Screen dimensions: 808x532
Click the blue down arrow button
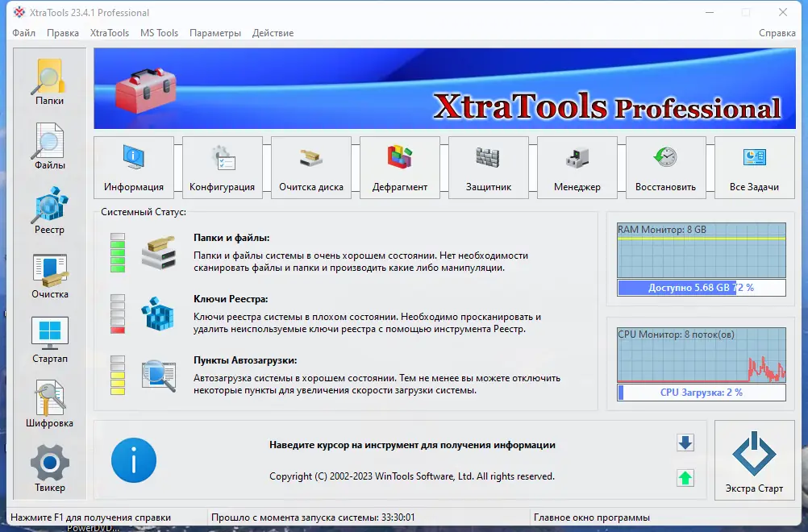tap(685, 443)
